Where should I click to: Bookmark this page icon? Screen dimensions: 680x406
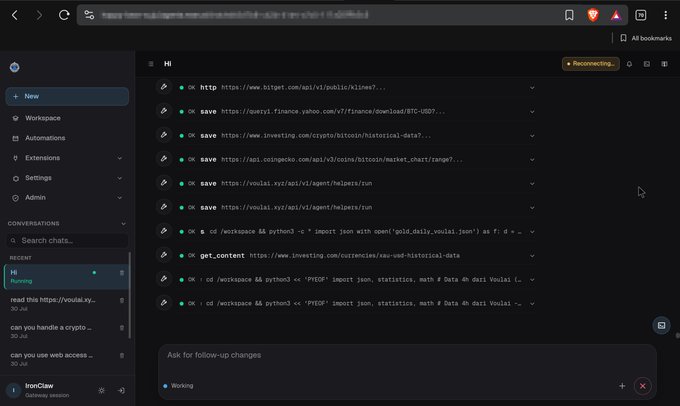(569, 15)
